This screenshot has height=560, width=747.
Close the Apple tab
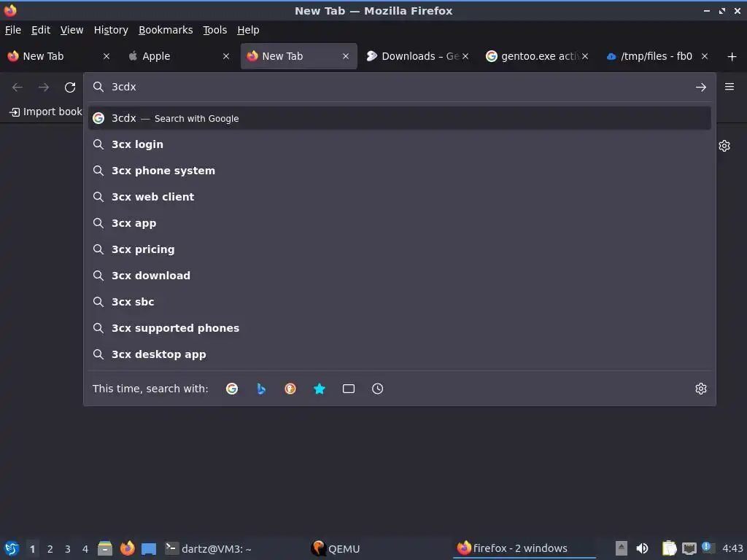(x=226, y=56)
